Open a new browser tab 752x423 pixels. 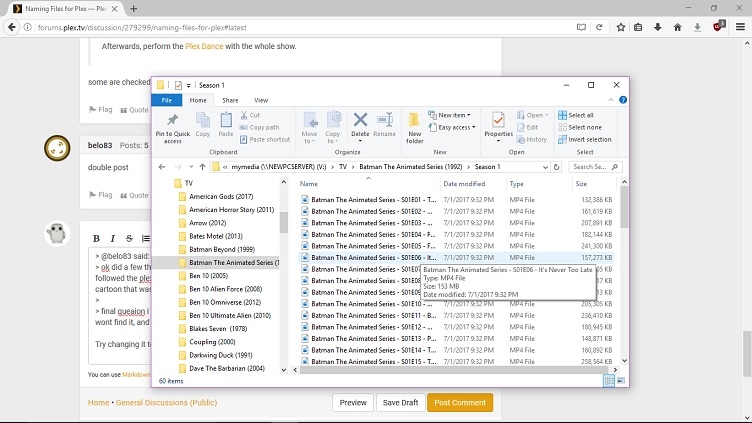tap(134, 9)
